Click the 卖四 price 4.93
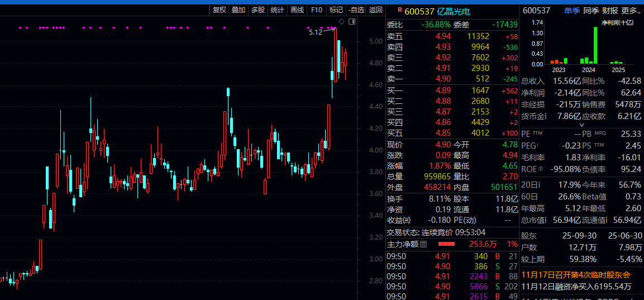 click(x=443, y=47)
